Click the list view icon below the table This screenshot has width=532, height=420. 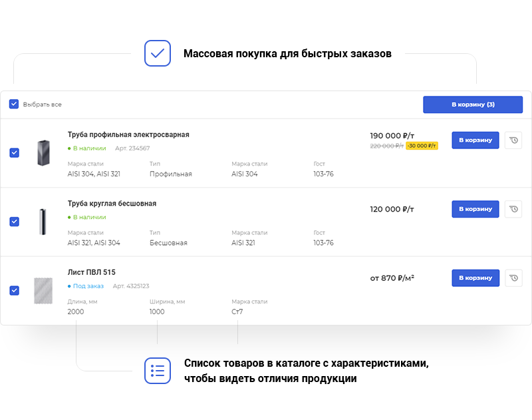tap(158, 371)
